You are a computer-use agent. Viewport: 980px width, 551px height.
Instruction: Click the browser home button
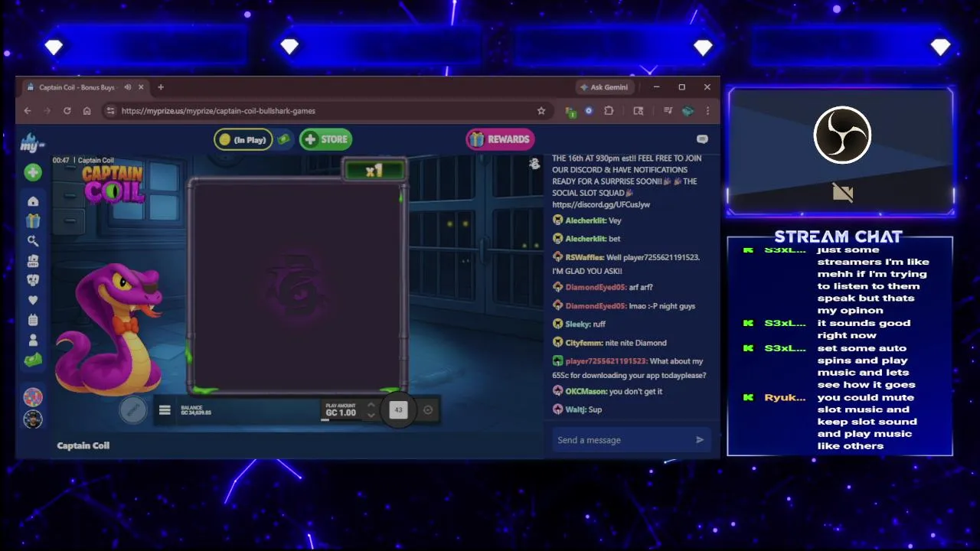(x=87, y=111)
